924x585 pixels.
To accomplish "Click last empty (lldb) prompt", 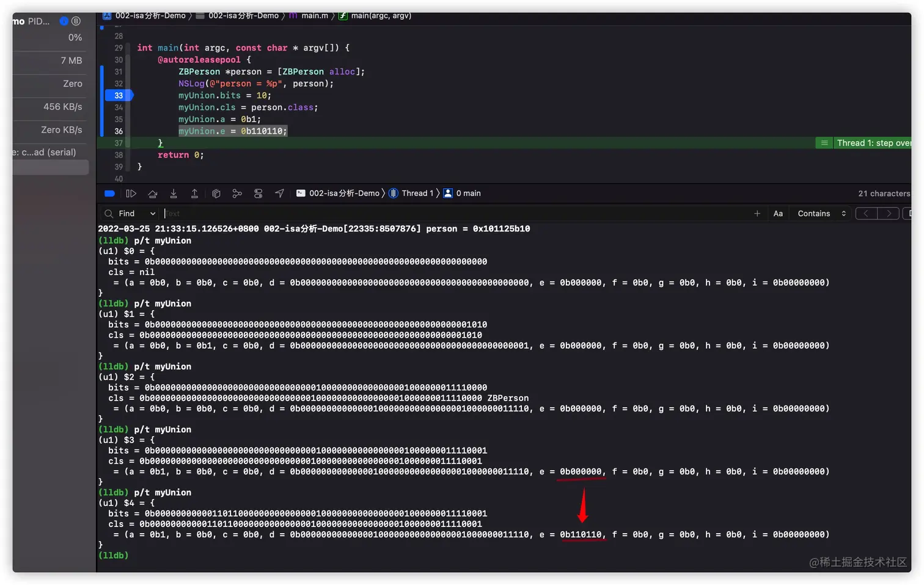I will [x=113, y=556].
